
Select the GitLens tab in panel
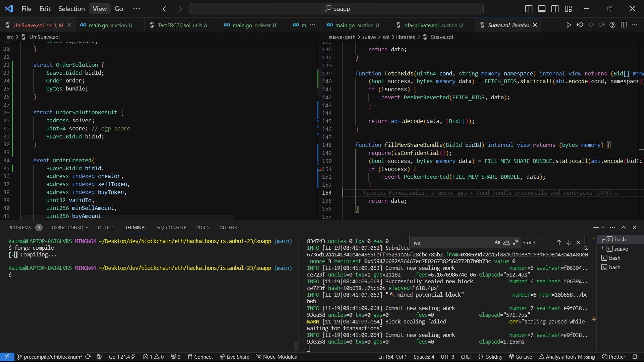(228, 228)
